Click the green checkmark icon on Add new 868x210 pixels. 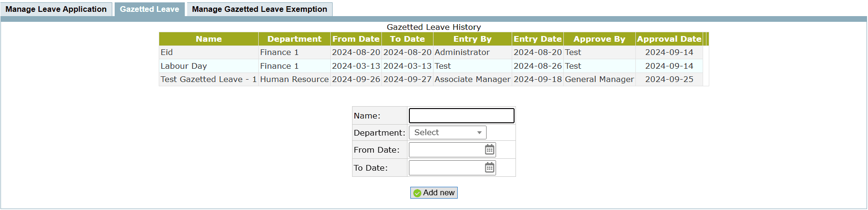point(417,193)
